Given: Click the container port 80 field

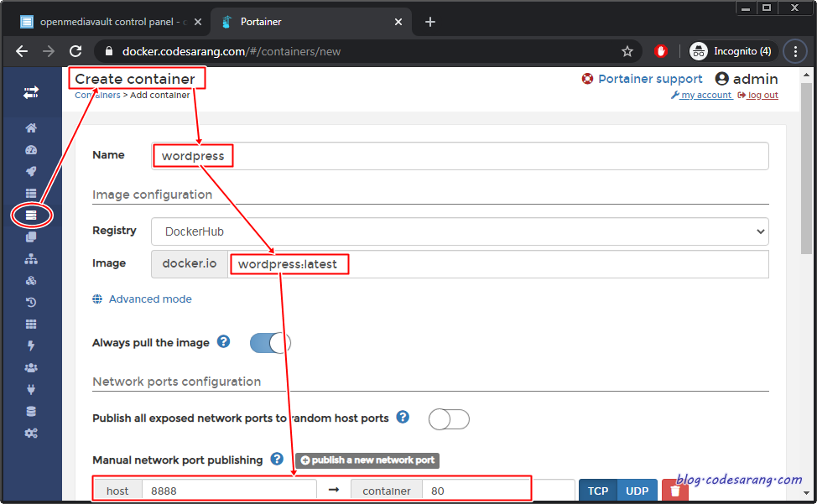Looking at the screenshot, I should pyautogui.click(x=498, y=491).
